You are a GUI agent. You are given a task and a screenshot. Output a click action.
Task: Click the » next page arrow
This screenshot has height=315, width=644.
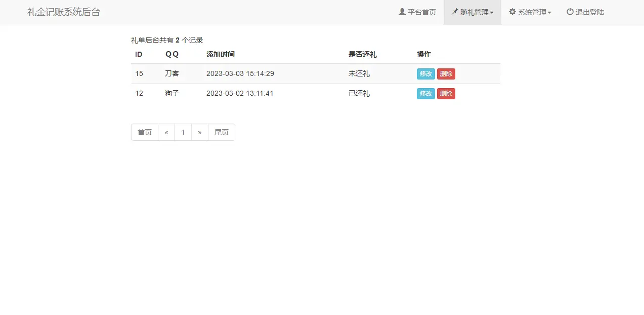(200, 132)
